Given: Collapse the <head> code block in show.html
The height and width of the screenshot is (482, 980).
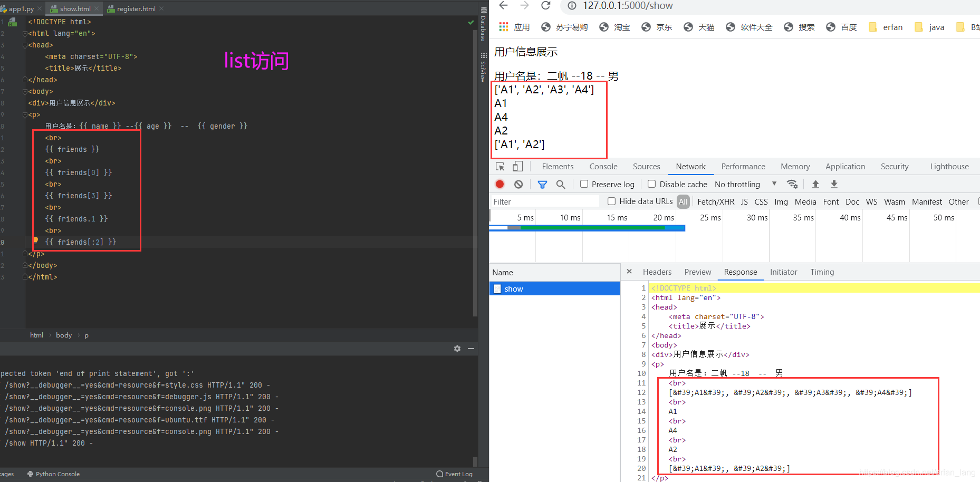Looking at the screenshot, I should [x=25, y=45].
